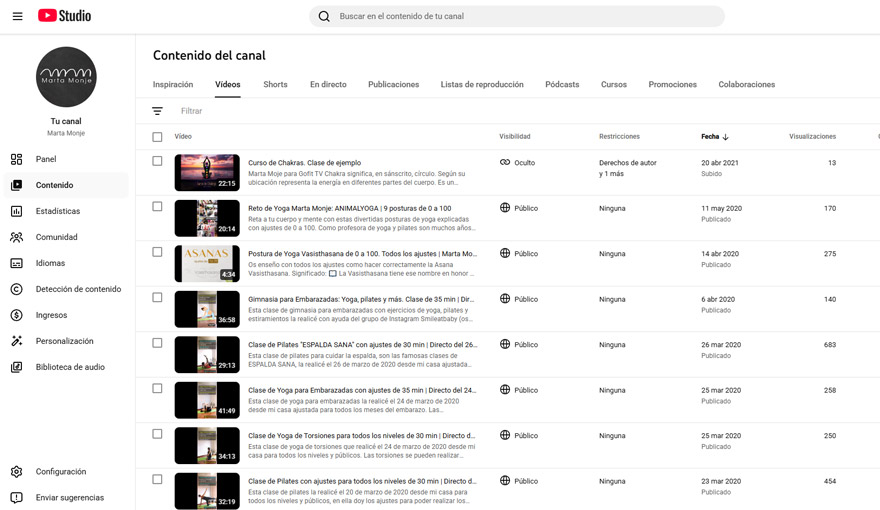
Task: Open Ingresos earnings page
Action: point(51,315)
